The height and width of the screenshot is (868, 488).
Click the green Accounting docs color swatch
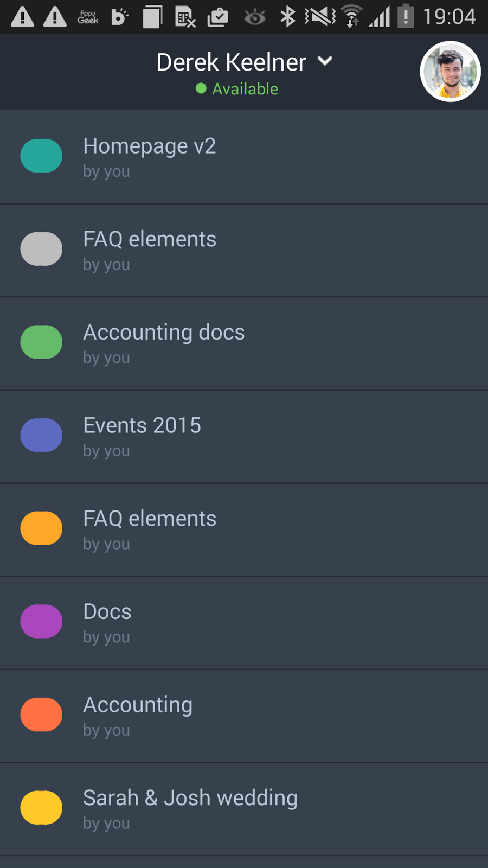click(41, 342)
